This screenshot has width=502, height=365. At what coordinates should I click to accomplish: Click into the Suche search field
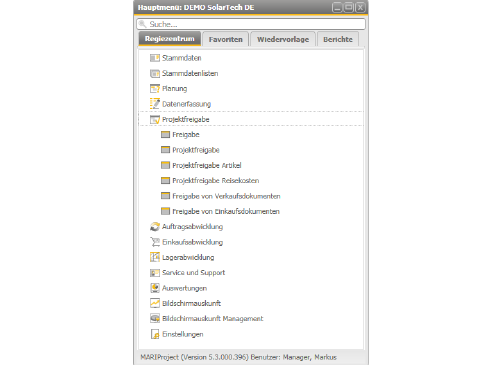coord(251,24)
